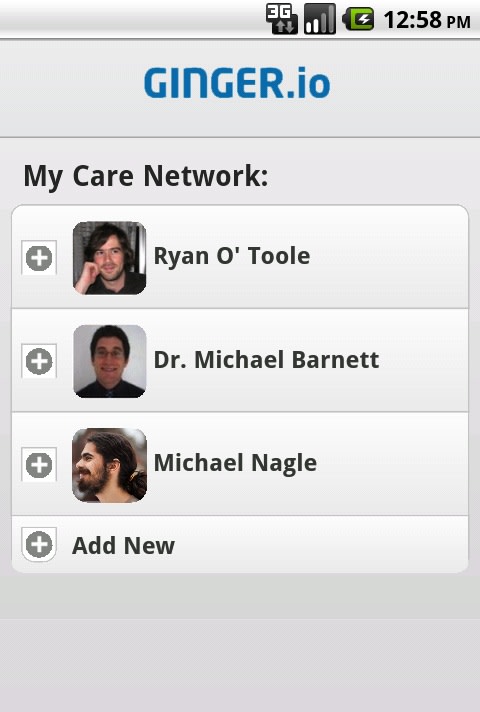Tap the My Care Network heading
The image size is (480, 712).
[146, 176]
